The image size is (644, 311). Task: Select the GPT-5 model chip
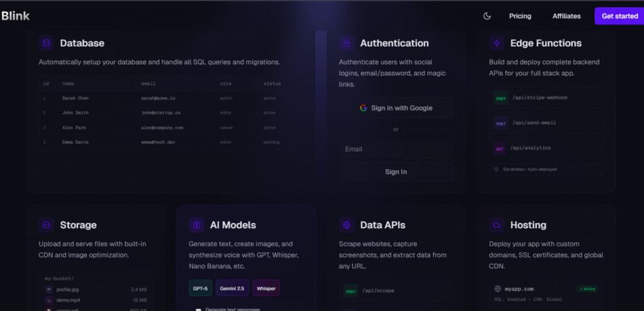(200, 288)
